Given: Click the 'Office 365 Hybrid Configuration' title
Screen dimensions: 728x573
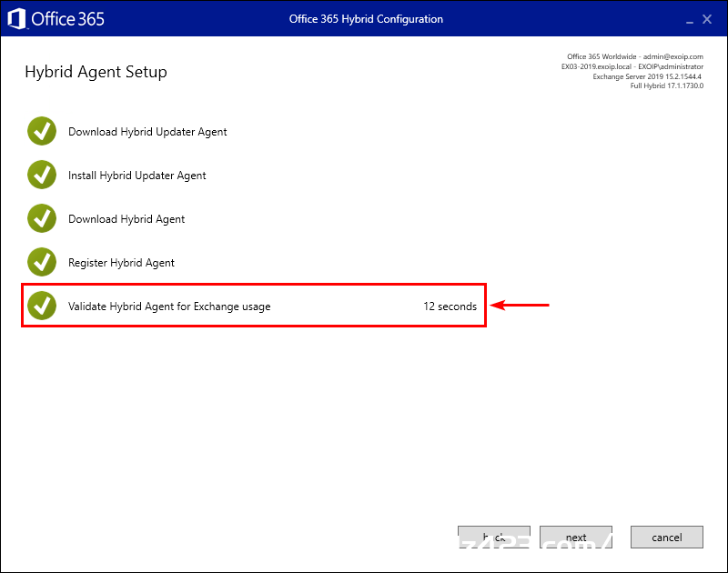Looking at the screenshot, I should 366,19.
